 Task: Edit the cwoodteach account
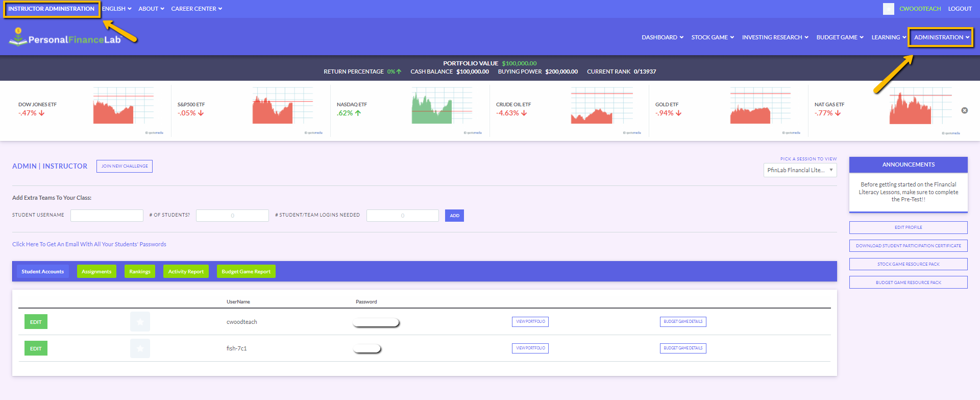point(36,322)
